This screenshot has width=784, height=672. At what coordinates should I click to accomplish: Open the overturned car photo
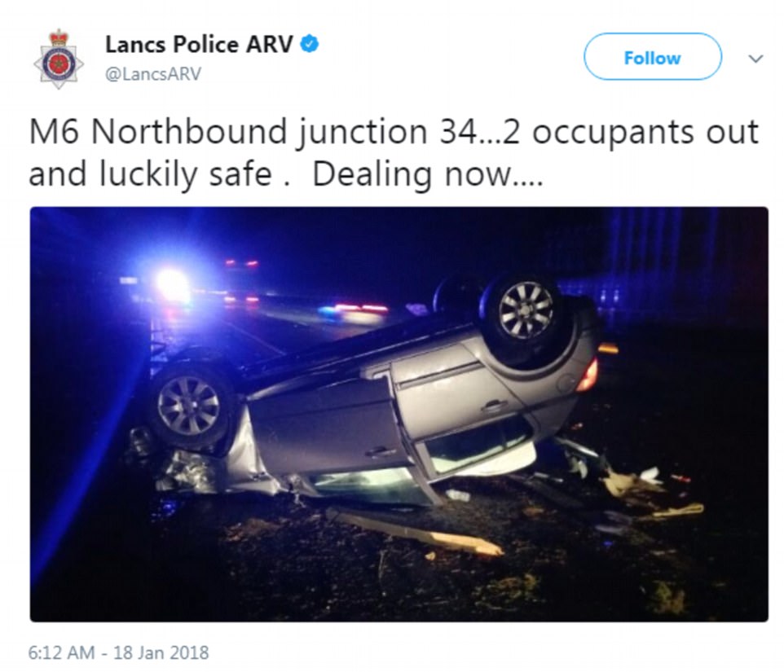click(x=399, y=414)
